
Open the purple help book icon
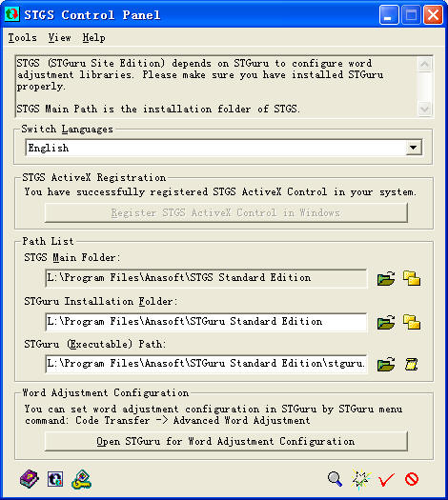pos(29,479)
